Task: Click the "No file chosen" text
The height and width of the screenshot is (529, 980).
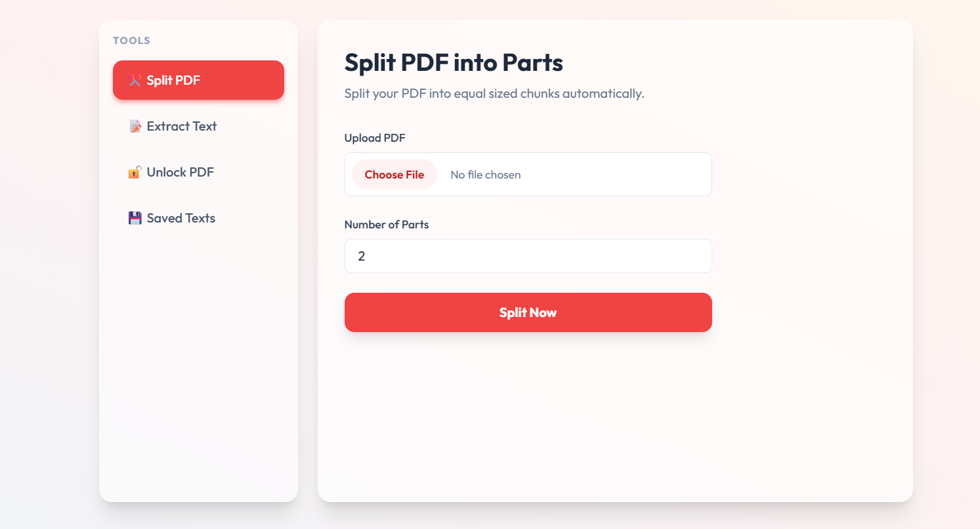Action: (x=486, y=175)
